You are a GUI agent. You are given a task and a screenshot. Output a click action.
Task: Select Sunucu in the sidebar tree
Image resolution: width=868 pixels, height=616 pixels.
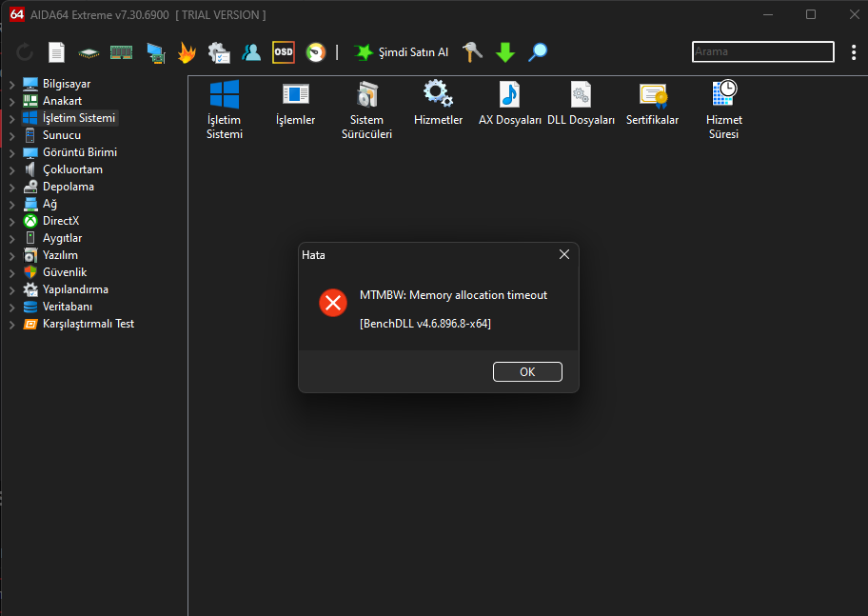pyautogui.click(x=62, y=135)
